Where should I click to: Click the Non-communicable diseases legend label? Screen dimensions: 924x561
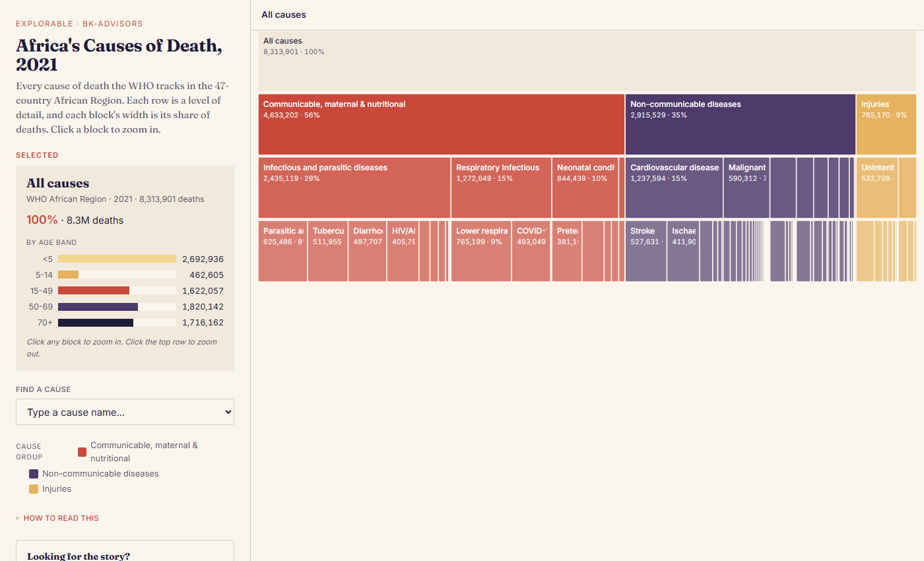100,474
